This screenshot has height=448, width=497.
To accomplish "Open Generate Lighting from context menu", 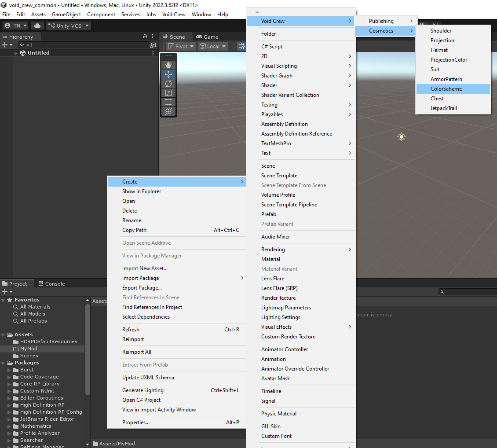I will (x=177, y=390).
